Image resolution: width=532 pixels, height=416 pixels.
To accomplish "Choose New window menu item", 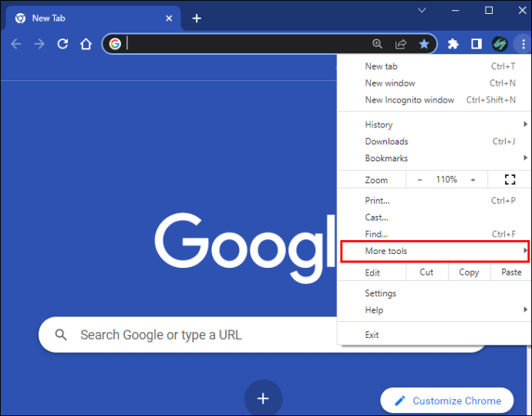I will click(434, 83).
